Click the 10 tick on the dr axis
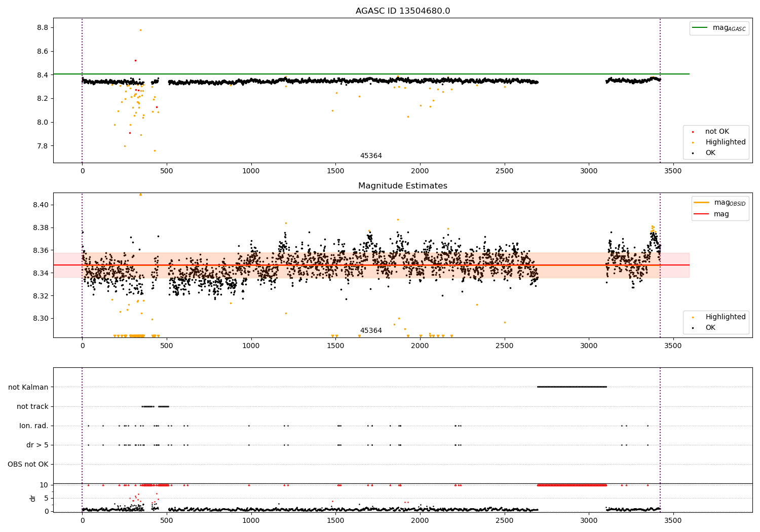Screen dimensions: 760x532 [x=45, y=485]
